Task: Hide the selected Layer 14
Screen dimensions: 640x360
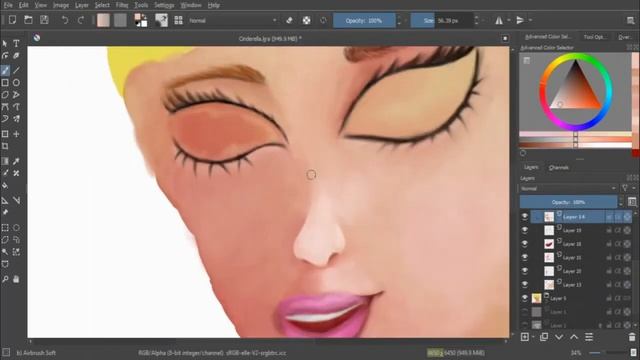Action: tap(524, 217)
